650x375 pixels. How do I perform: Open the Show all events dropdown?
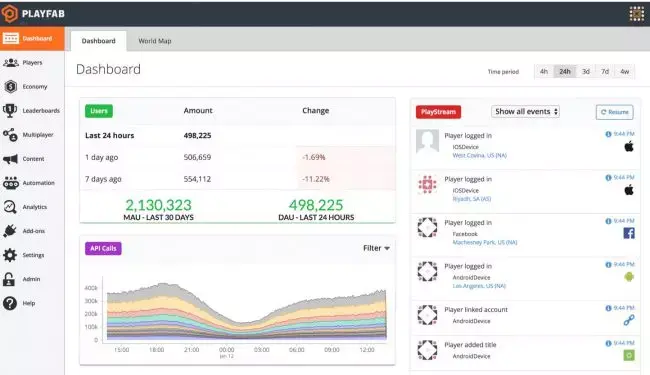click(526, 111)
